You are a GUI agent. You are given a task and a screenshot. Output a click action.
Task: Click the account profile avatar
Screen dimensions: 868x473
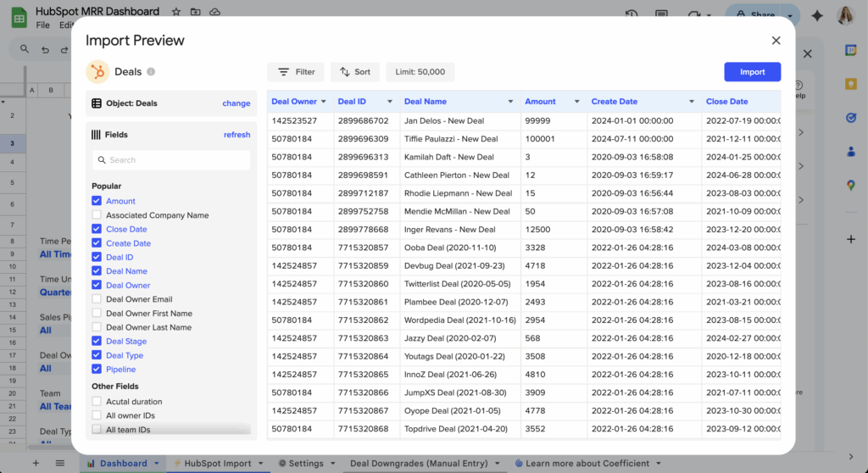coord(845,15)
